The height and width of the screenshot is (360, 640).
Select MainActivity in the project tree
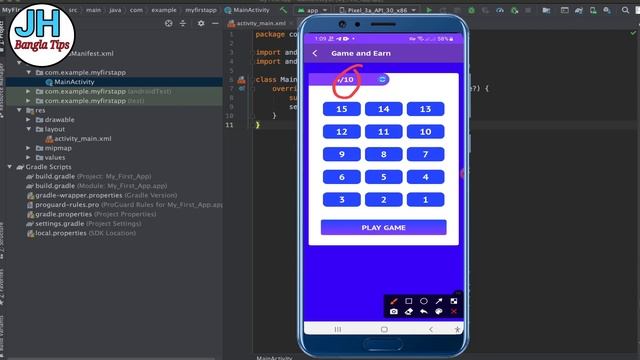74,82
